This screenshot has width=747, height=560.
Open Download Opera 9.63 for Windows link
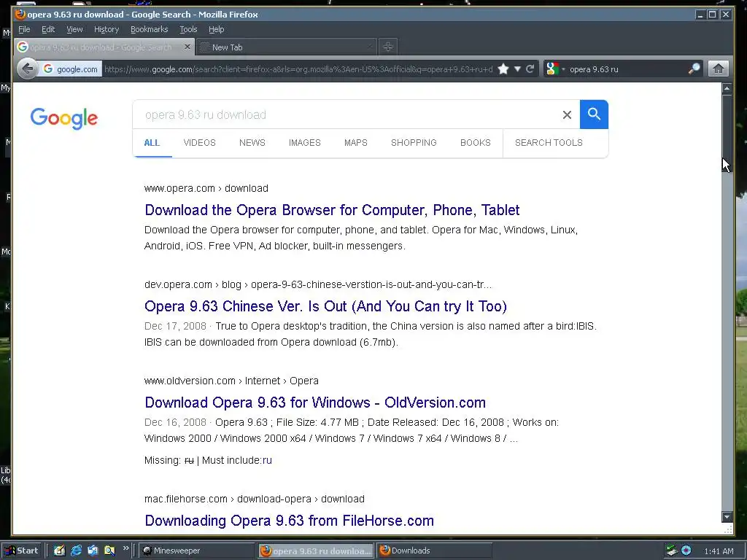click(x=315, y=402)
